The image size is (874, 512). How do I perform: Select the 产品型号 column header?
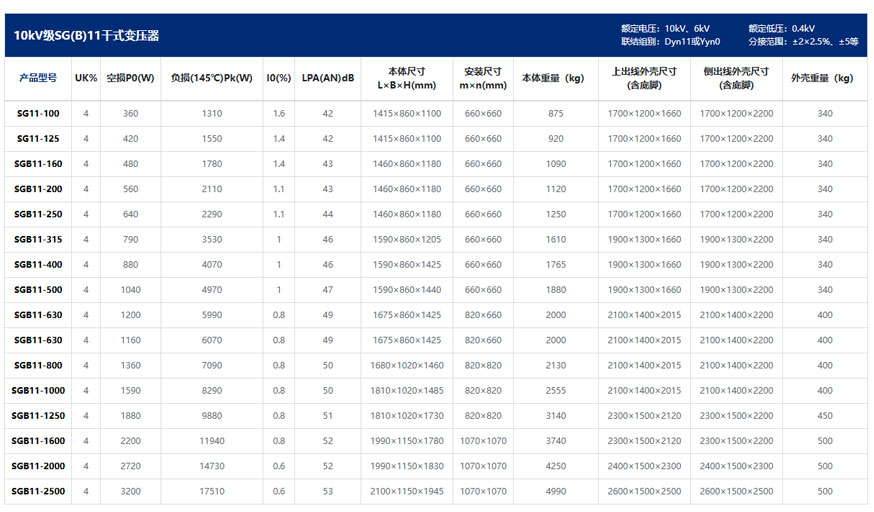[38, 78]
